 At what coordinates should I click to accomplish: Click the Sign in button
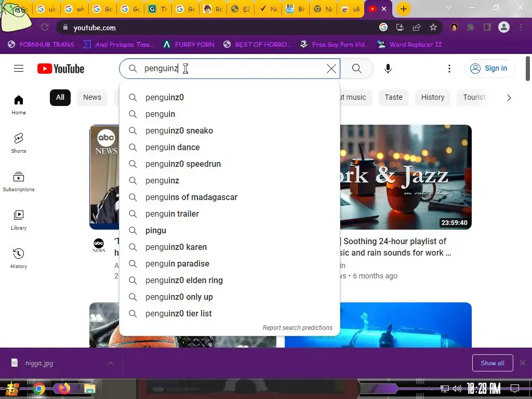point(489,69)
